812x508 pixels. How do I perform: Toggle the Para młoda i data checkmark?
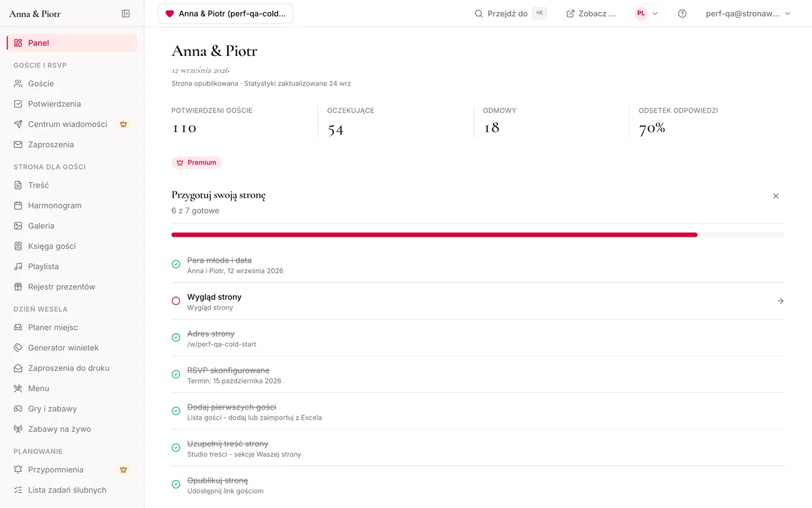pyautogui.click(x=176, y=264)
